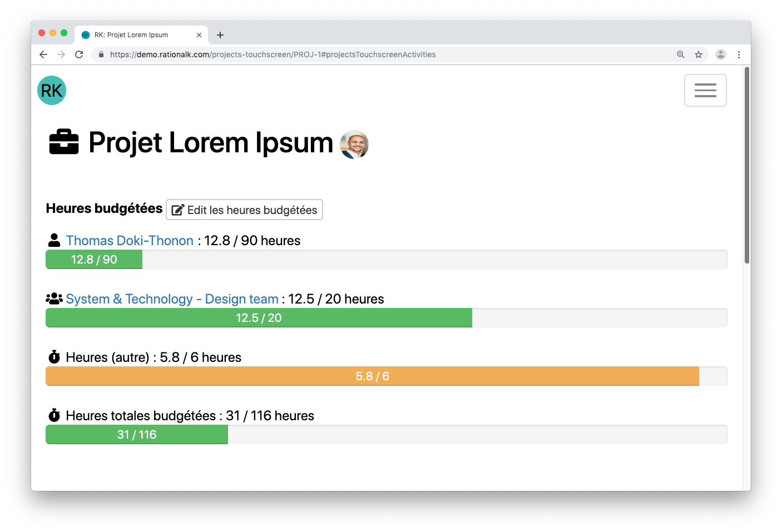The image size is (782, 532).
Task: Open a new browser tab
Action: (x=220, y=35)
